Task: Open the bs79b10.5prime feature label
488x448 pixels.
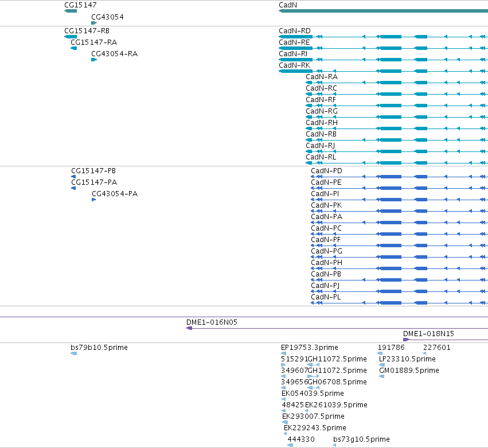Action: coord(99,348)
